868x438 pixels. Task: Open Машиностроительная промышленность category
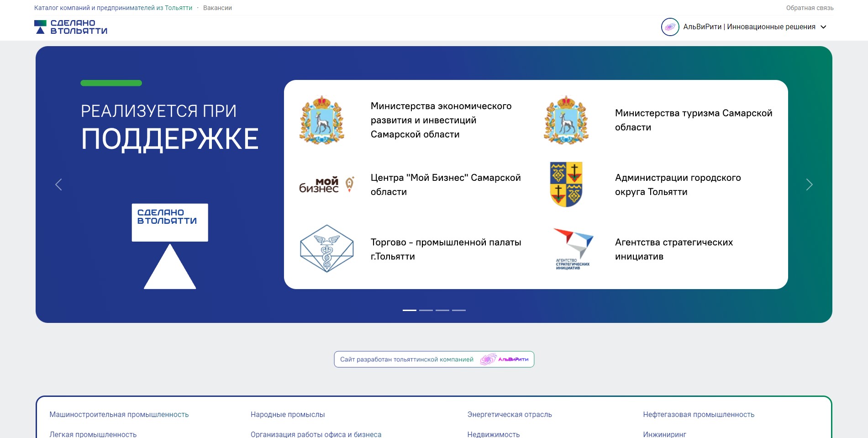point(119,414)
